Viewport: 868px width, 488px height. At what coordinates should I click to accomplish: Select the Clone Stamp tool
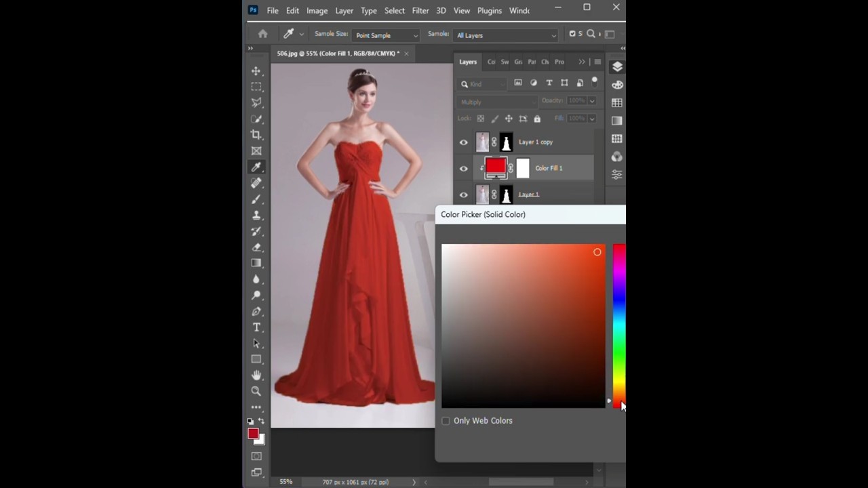pyautogui.click(x=256, y=216)
